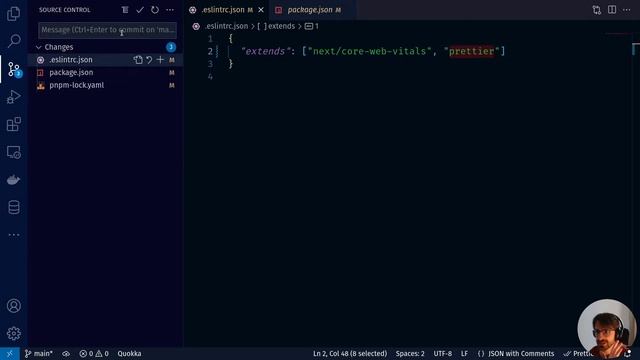
Task: Change end of line sequence LF
Action: click(464, 353)
